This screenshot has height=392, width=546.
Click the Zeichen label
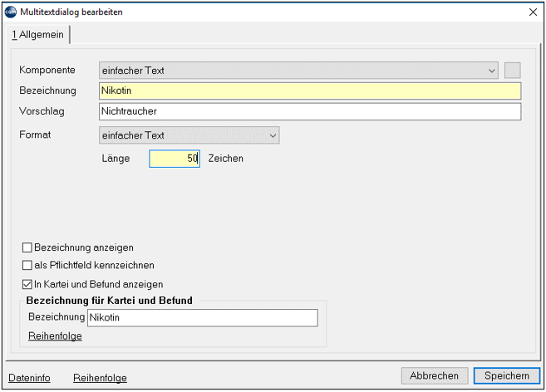click(226, 159)
